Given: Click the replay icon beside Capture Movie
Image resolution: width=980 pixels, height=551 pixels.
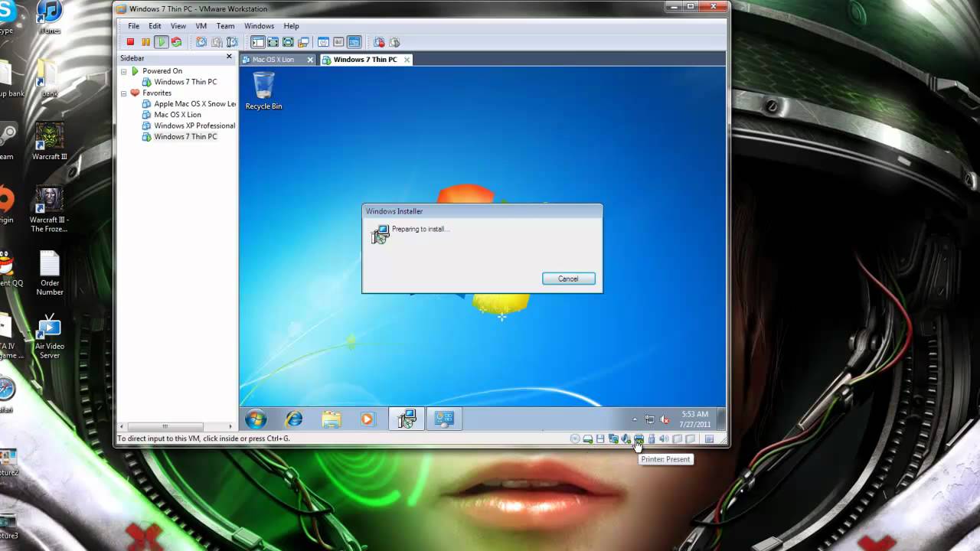Looking at the screenshot, I should [x=394, y=42].
